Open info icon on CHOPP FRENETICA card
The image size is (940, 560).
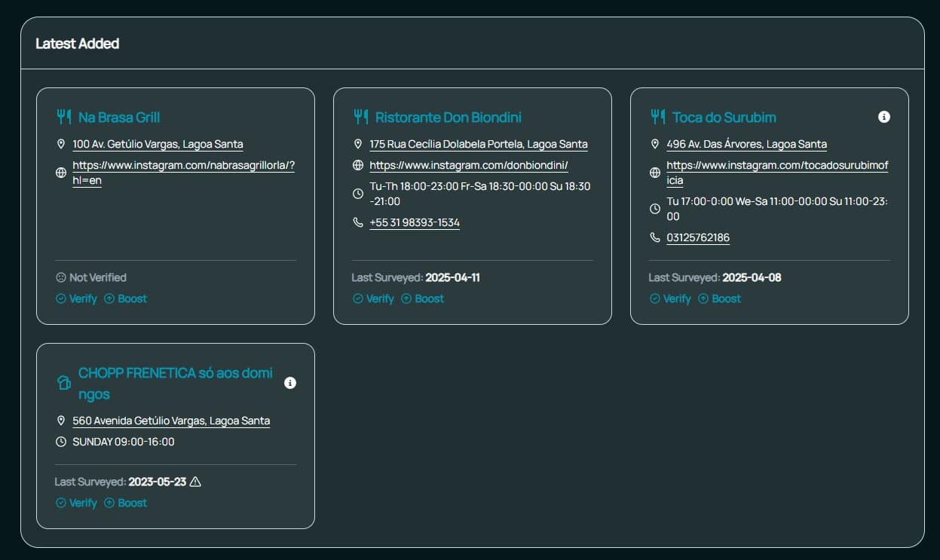point(290,383)
